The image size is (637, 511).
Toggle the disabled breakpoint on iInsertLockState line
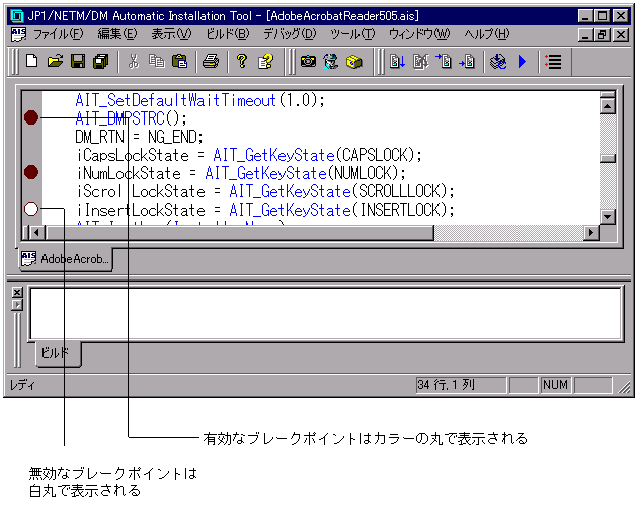(31, 209)
